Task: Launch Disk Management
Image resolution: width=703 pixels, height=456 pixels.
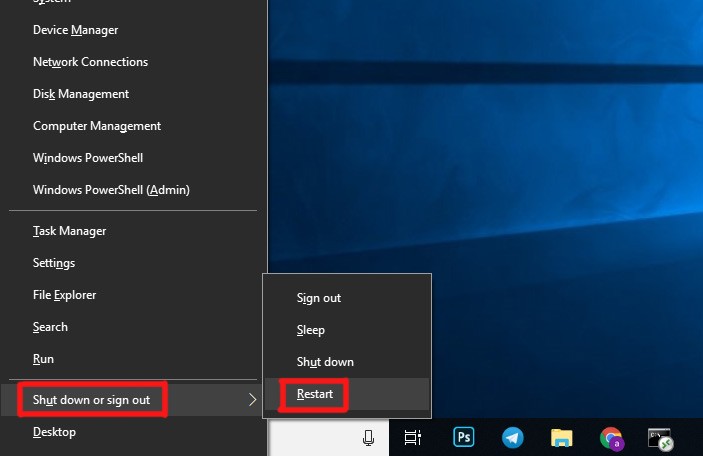Action: [x=81, y=94]
